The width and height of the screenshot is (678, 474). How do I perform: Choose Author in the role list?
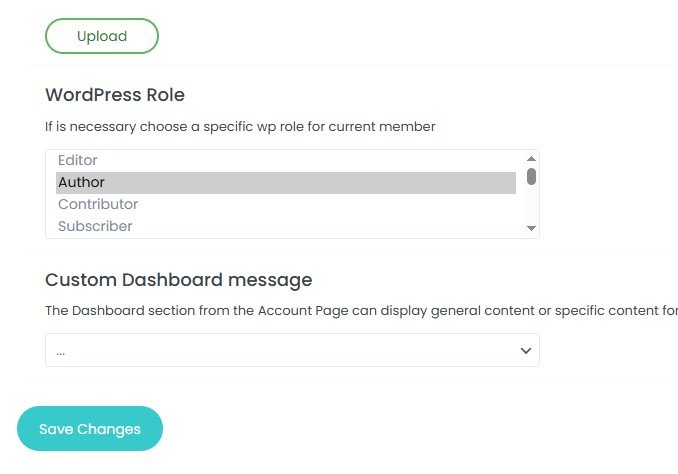click(82, 182)
